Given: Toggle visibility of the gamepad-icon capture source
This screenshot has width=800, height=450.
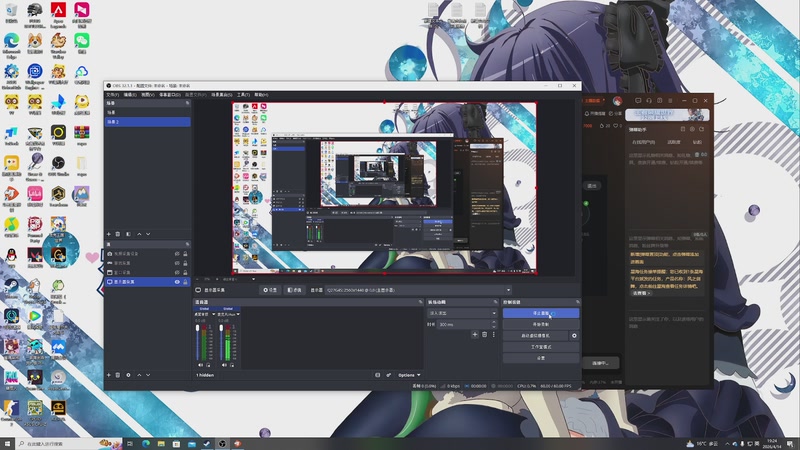Looking at the screenshot, I should (x=177, y=263).
